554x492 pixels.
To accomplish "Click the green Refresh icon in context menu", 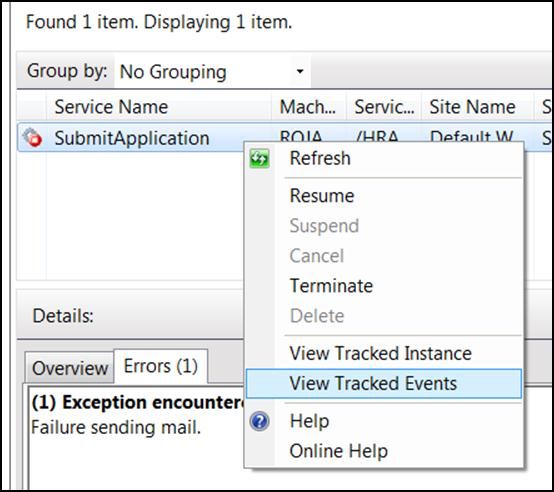I will 260,159.
